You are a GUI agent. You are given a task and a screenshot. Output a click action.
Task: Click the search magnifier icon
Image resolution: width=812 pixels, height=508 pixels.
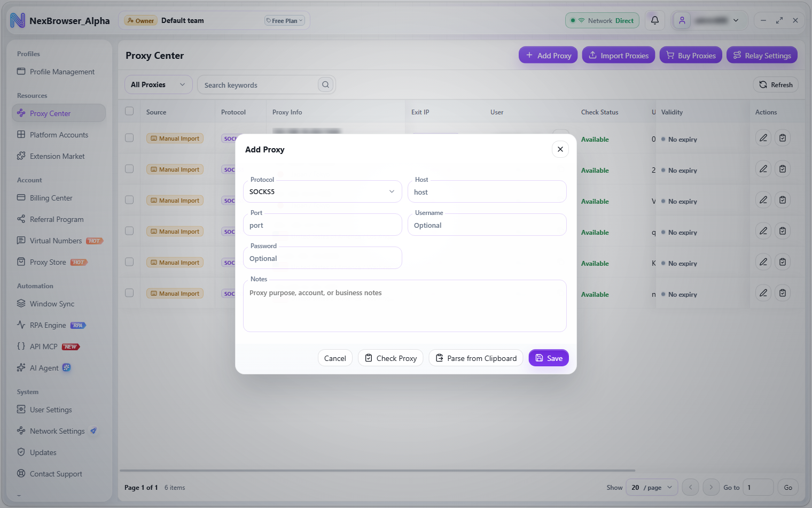pyautogui.click(x=325, y=84)
